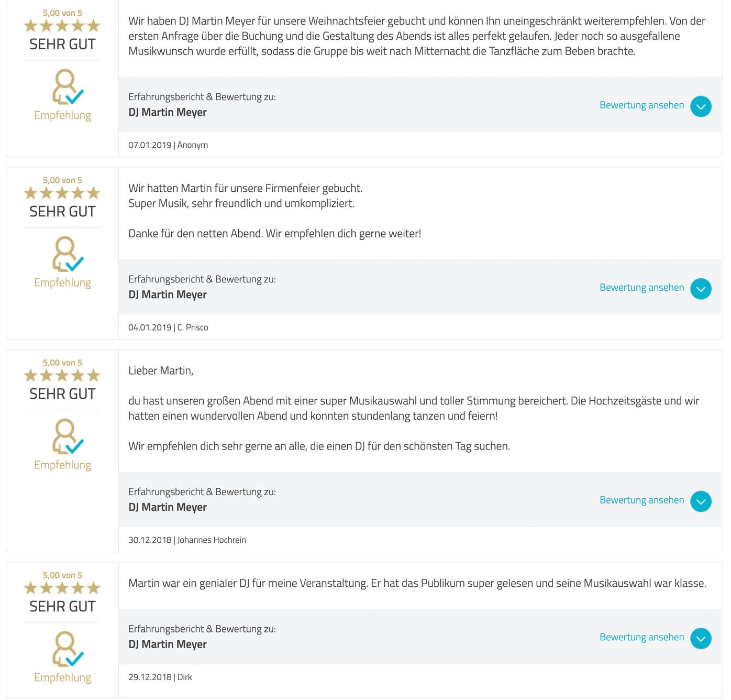Click 'DJ Martin Meyer' name in Dirk's review
The height and width of the screenshot is (700, 731).
[168, 644]
